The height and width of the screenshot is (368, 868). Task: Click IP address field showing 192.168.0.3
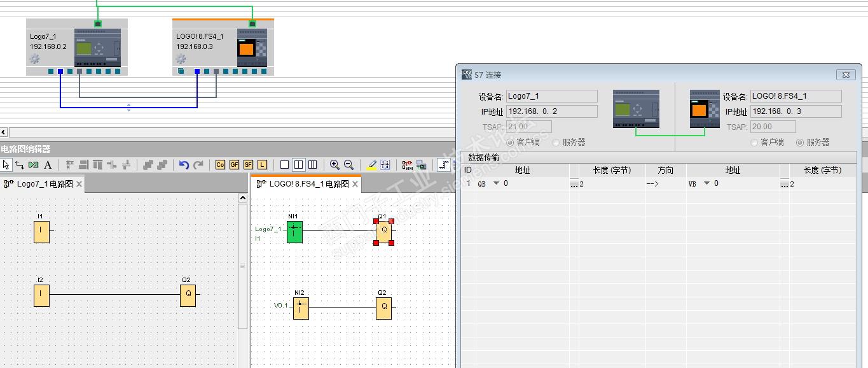pos(796,111)
